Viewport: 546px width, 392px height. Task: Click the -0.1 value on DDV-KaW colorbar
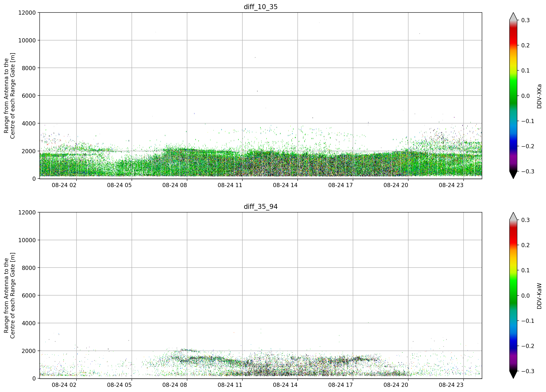(528, 321)
